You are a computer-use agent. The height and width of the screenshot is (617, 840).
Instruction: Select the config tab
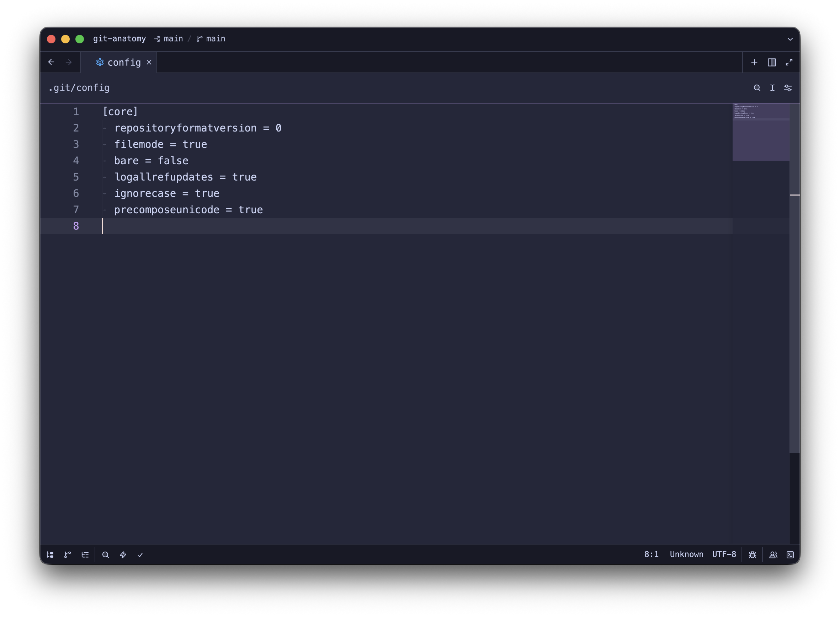124,62
